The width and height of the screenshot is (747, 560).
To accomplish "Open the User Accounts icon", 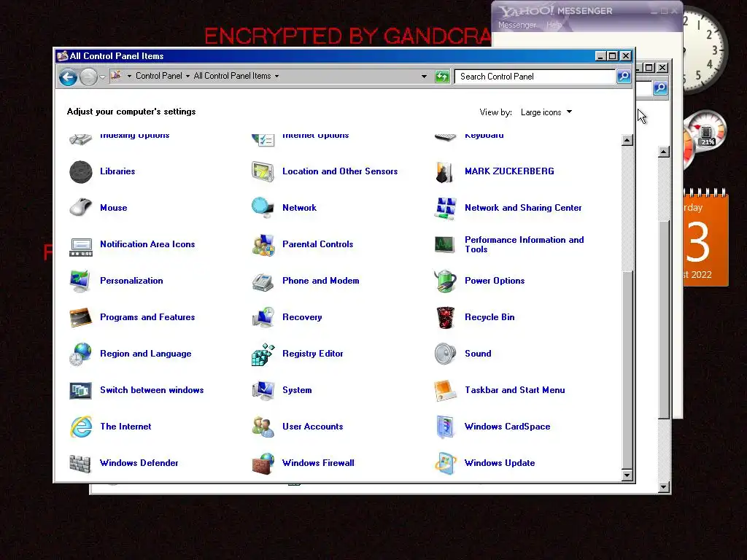I will click(x=263, y=427).
